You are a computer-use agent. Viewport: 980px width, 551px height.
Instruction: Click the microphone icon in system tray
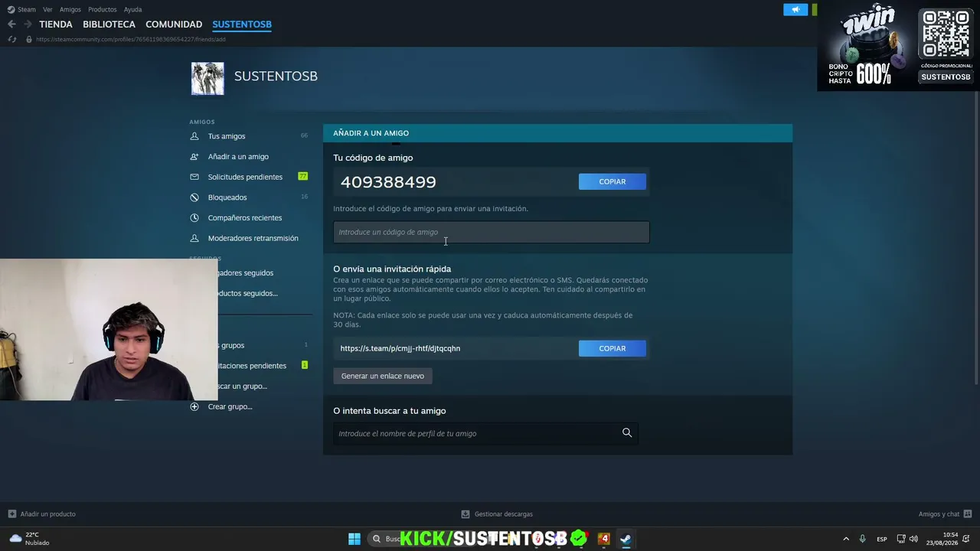pos(863,539)
